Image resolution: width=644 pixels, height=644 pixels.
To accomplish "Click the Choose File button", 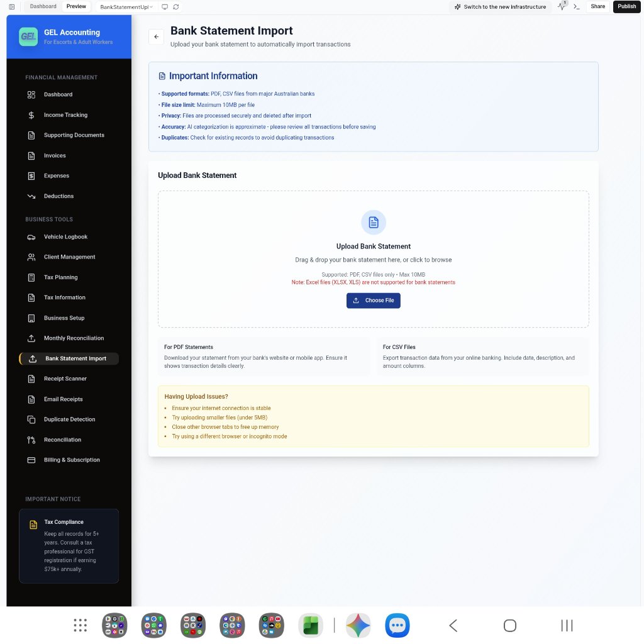I will [x=373, y=301].
